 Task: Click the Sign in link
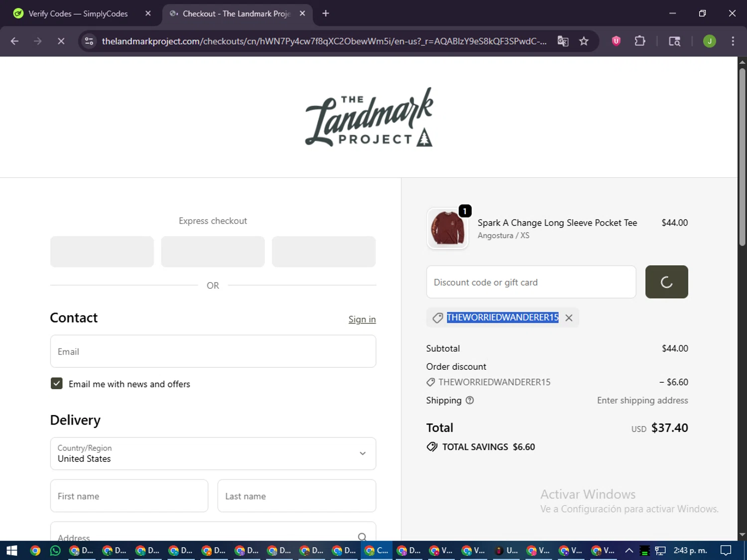point(362,320)
